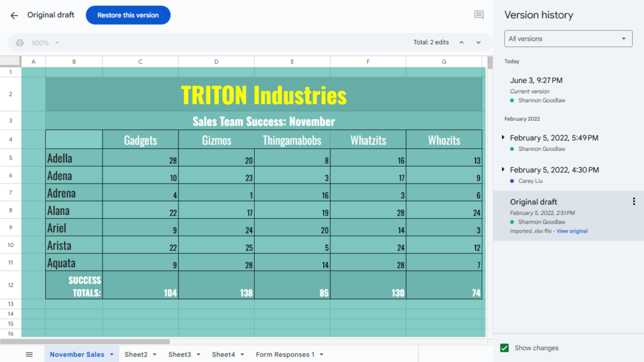The height and width of the screenshot is (362, 644).
Task: Select the TRITON Industries title cell
Action: point(264,95)
